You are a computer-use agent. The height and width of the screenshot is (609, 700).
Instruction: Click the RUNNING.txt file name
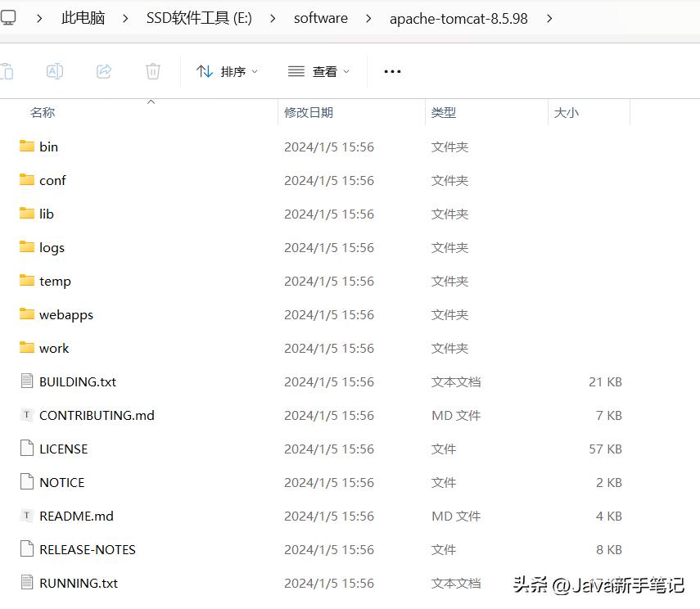click(79, 583)
